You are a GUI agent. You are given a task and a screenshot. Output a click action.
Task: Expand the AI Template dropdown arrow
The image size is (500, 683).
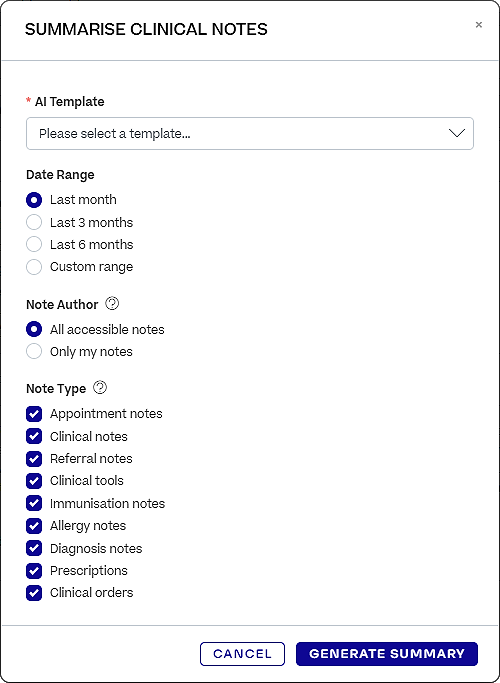(457, 133)
